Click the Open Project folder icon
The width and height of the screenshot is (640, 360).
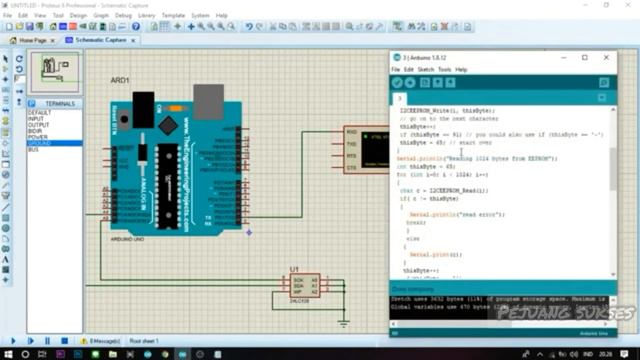[x=19, y=27]
